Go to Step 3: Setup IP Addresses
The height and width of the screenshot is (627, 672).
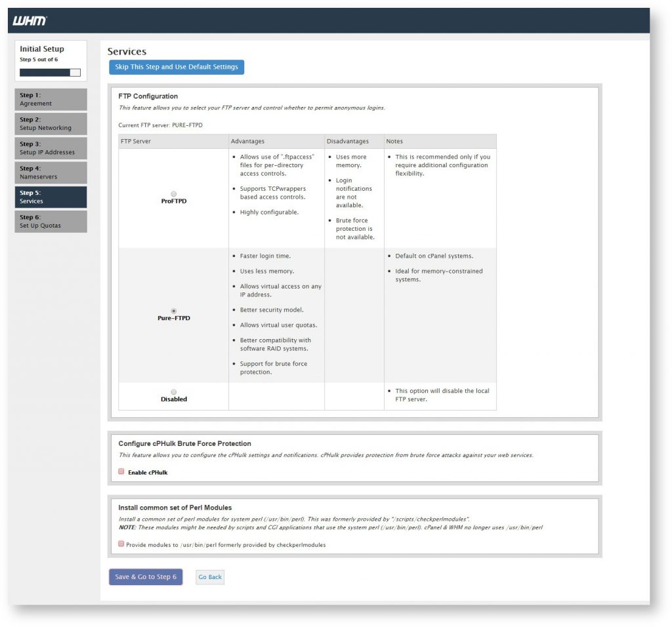(51, 148)
